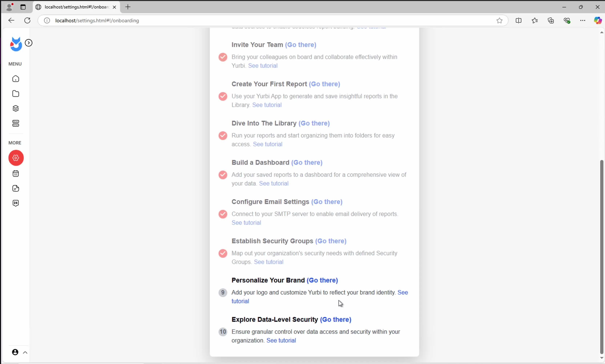The image size is (605, 364).
Task: Open a new browser tab
Action: pyautogui.click(x=128, y=7)
